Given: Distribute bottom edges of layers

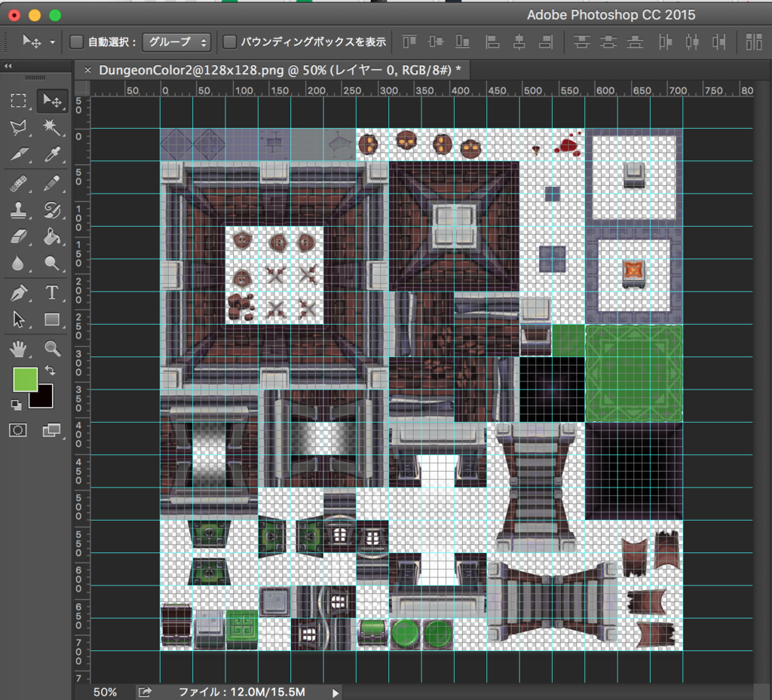Looking at the screenshot, I should coord(635,41).
